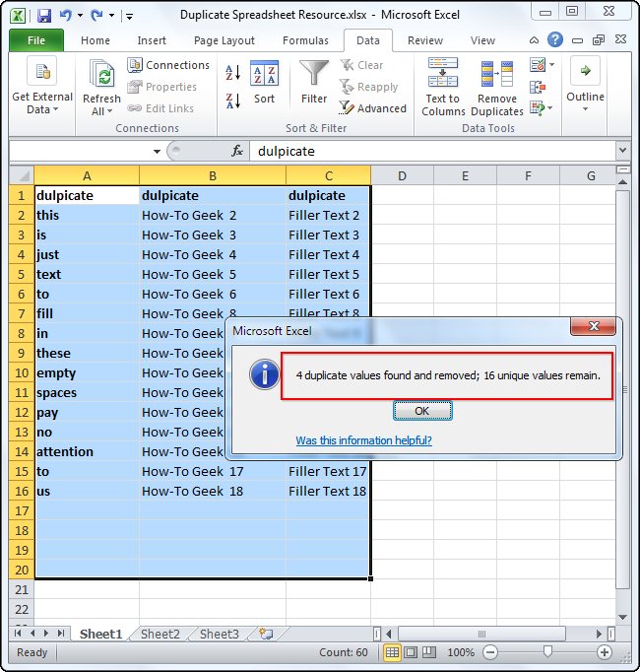Switch to the Insert ribbon tab
The width and height of the screenshot is (640, 672).
152,40
